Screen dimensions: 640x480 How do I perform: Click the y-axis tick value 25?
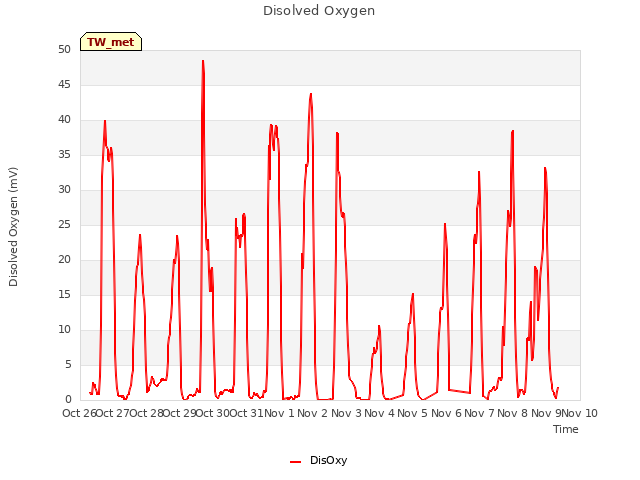coord(64,224)
